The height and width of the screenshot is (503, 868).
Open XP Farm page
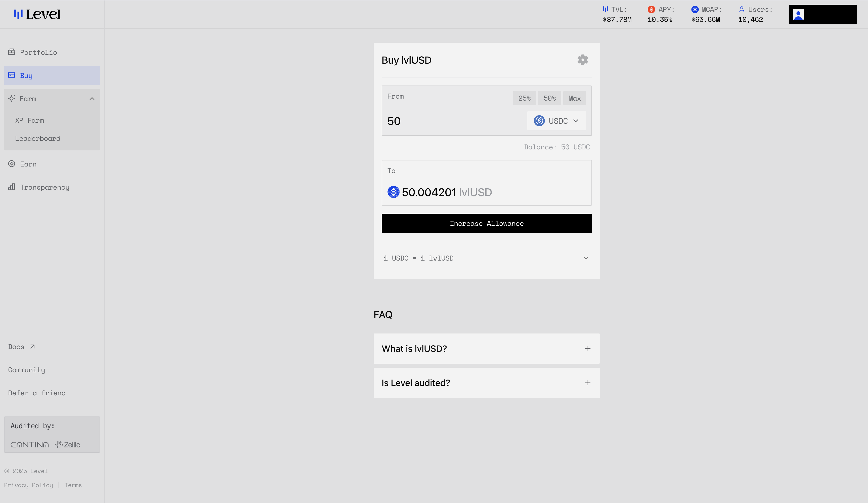tap(30, 120)
